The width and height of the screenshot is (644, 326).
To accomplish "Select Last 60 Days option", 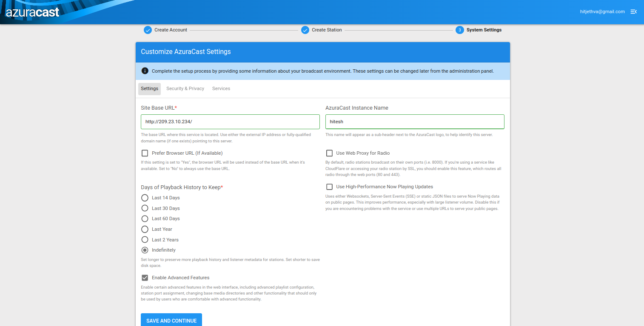I will (x=145, y=218).
